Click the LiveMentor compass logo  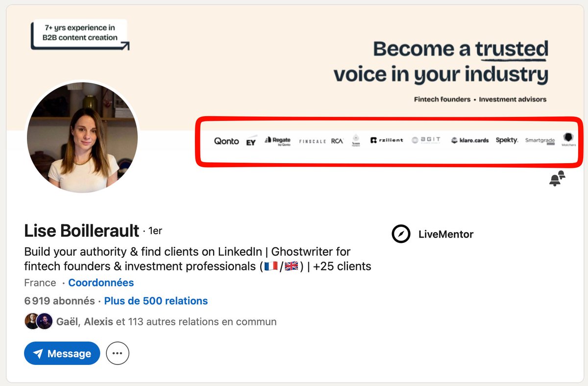tap(401, 234)
